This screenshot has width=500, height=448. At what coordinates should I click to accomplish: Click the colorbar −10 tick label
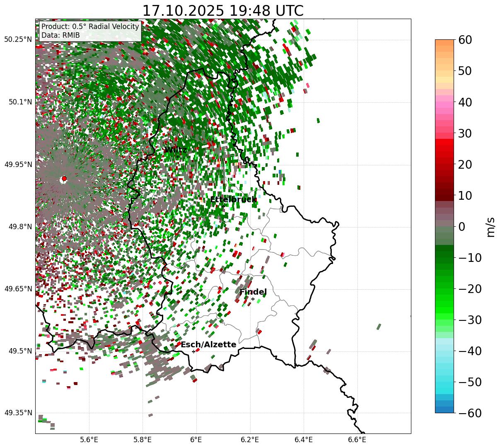pyautogui.click(x=470, y=257)
